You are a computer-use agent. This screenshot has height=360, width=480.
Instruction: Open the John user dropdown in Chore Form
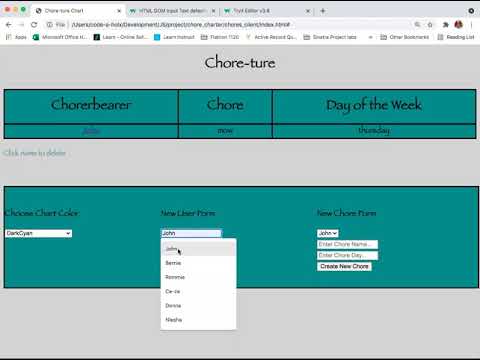[328, 233]
